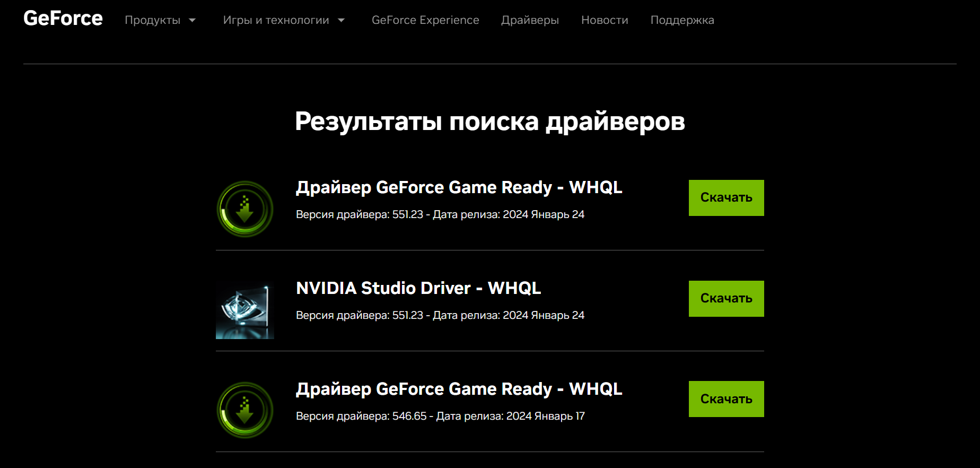This screenshot has height=468, width=980.
Task: Click the Studio Driver version and release date text
Action: (440, 315)
